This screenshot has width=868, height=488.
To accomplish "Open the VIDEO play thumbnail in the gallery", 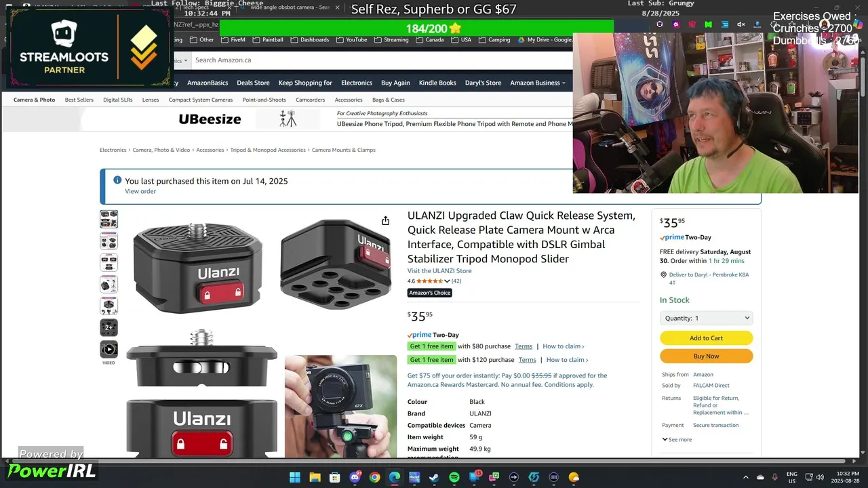I will [x=108, y=349].
